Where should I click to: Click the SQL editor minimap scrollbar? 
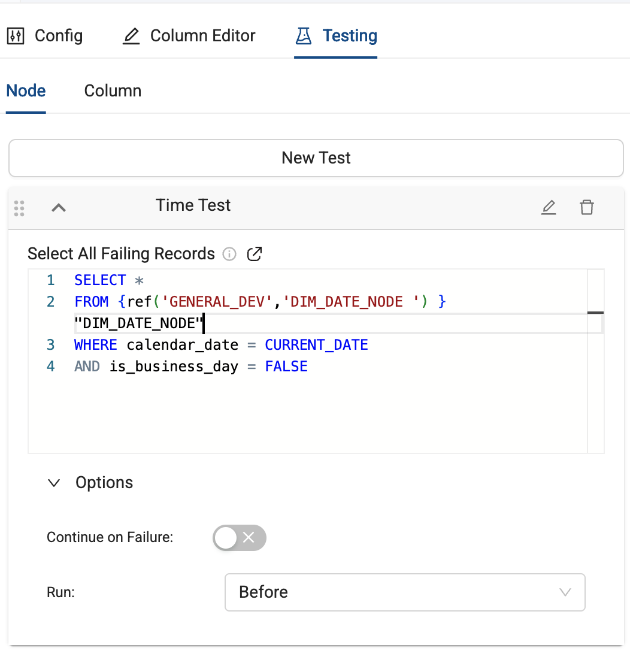595,361
